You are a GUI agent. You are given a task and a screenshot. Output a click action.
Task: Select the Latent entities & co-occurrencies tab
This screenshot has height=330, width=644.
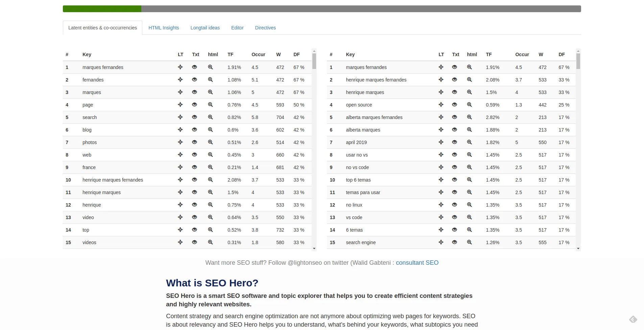(102, 28)
